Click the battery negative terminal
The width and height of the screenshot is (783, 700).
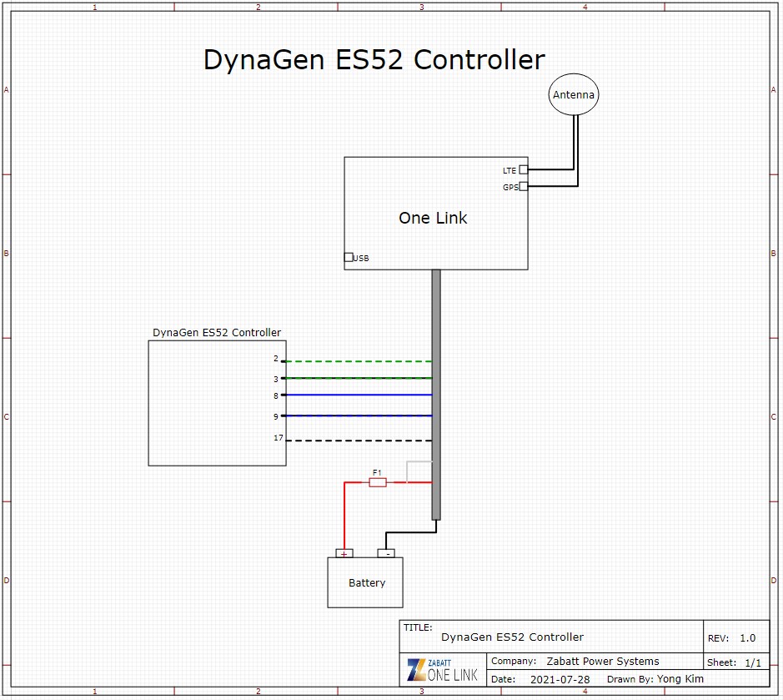click(386, 553)
